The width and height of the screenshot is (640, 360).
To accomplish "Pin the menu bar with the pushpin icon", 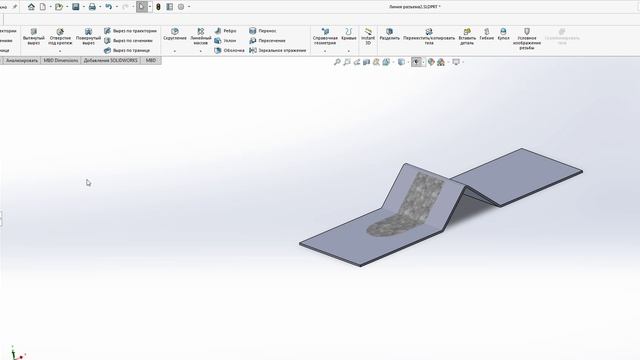I will (15, 7).
